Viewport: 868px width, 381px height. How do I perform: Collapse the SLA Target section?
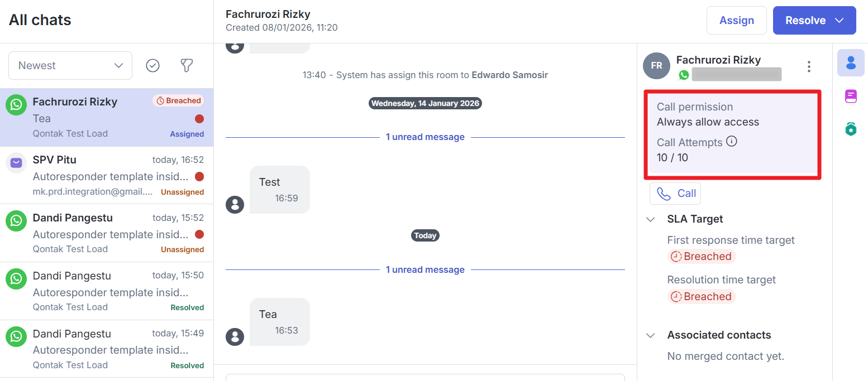click(x=650, y=219)
